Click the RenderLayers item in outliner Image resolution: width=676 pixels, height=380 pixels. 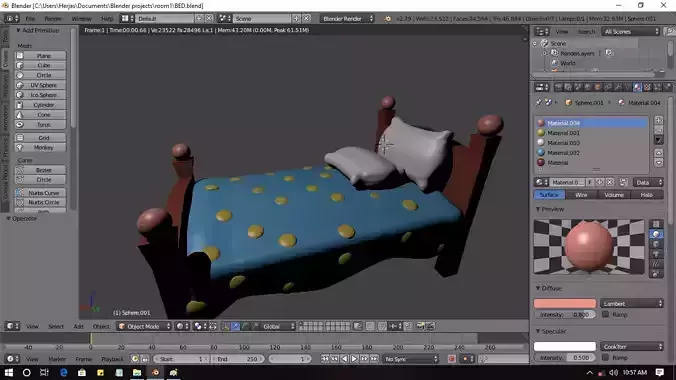tap(577, 53)
